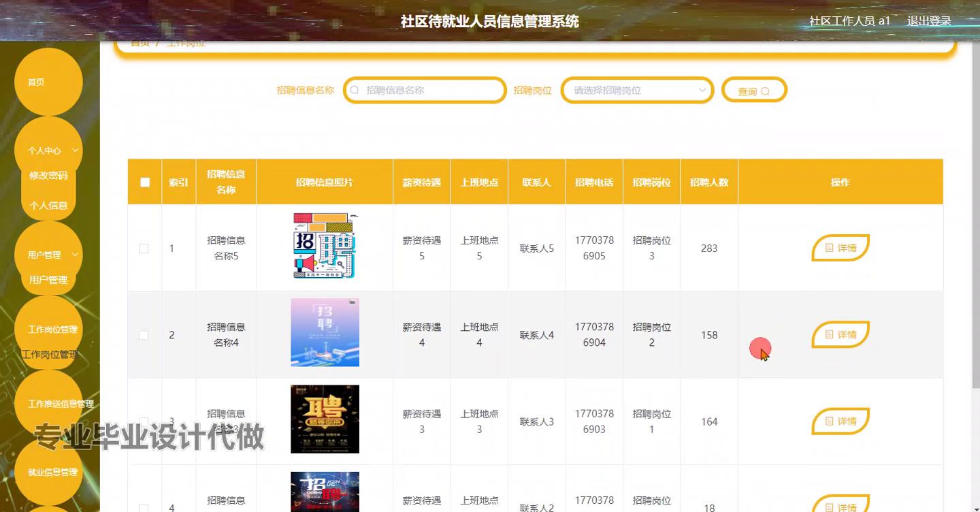
Task: Open the black gold 聘 poster thumbnail
Action: click(x=325, y=419)
